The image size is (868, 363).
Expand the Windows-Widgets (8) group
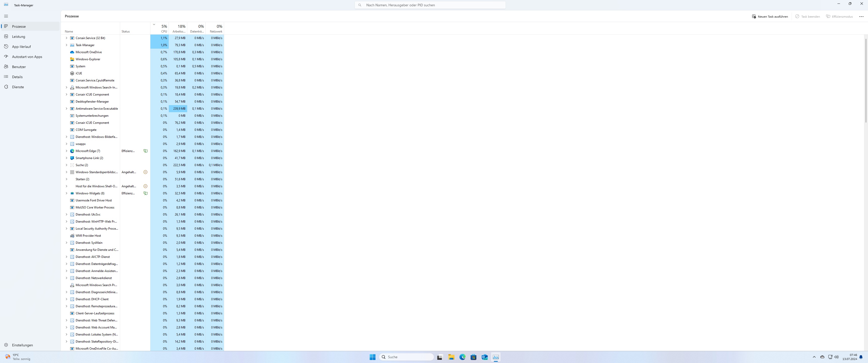pos(66,193)
